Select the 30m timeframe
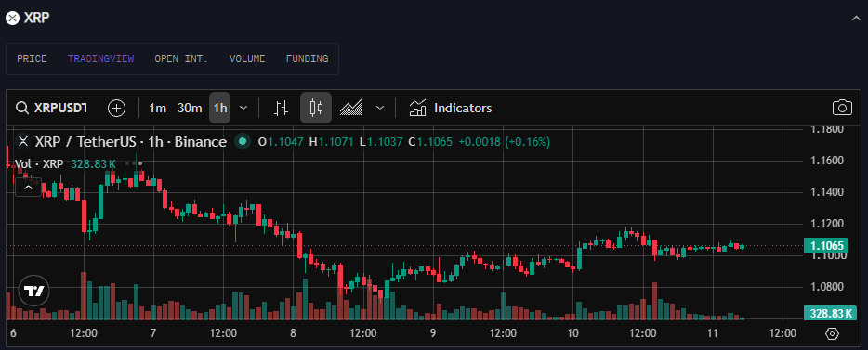The image size is (868, 350). 190,108
